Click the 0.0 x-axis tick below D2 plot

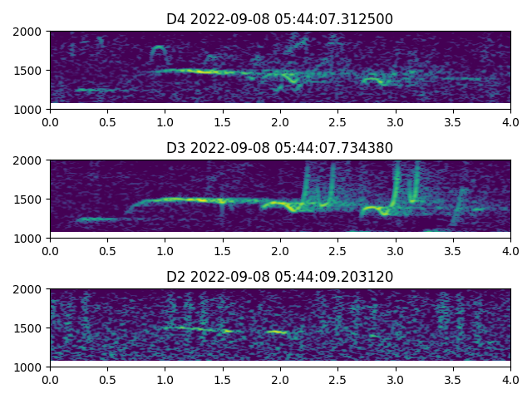pos(50,380)
